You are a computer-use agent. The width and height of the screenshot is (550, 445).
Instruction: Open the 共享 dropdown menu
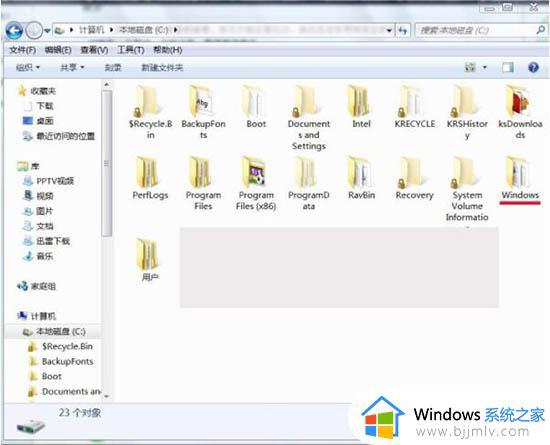point(72,67)
